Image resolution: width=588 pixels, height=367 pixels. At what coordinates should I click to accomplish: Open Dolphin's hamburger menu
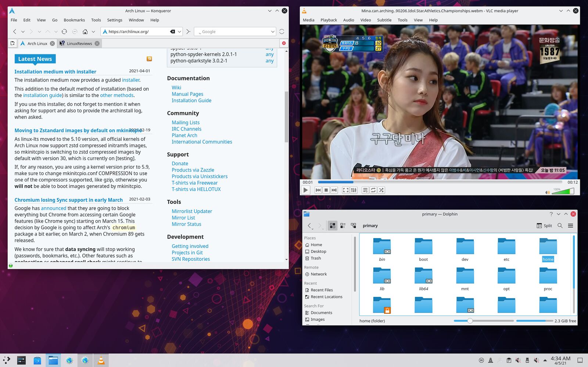coord(571,226)
